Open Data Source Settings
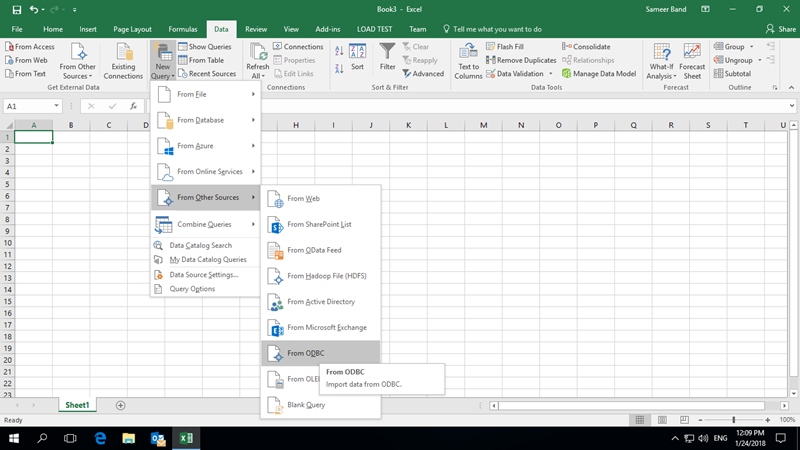The height and width of the screenshot is (450, 800). 203,274
